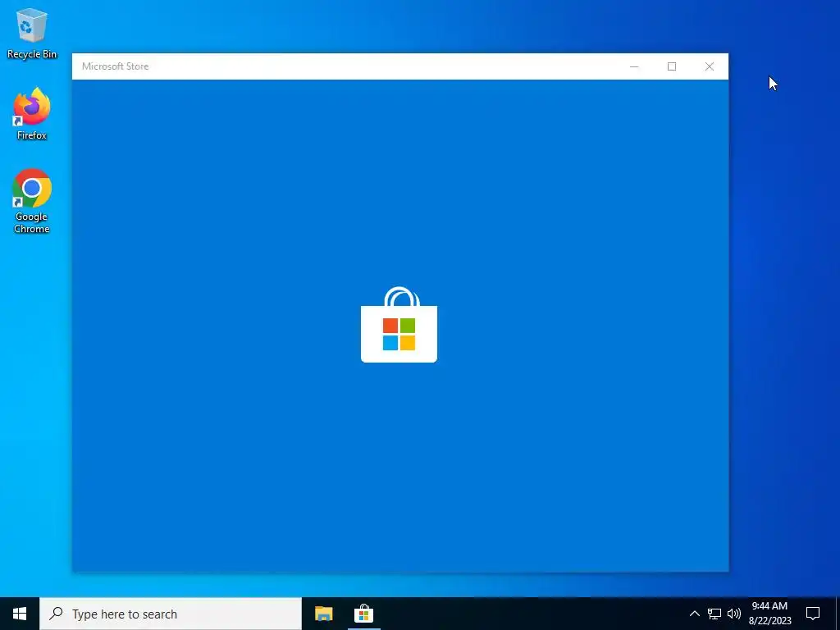840x630 pixels.
Task: Select the Google Chrome desktop shortcut
Action: coord(32,201)
